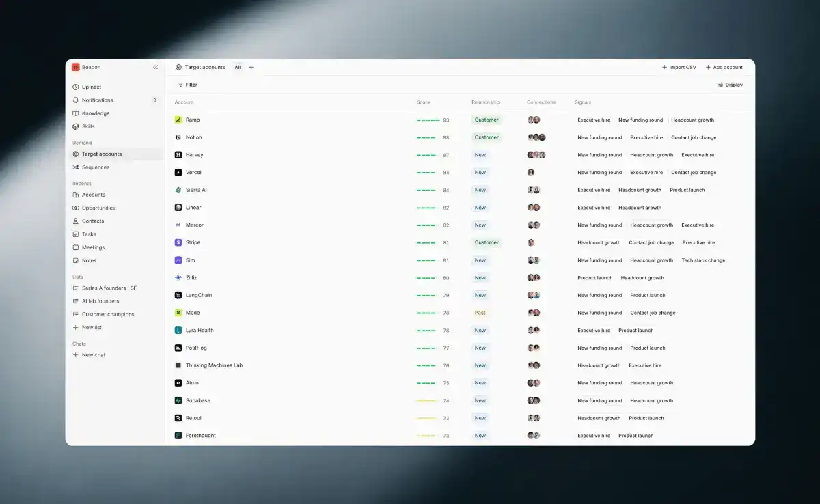
Task: Open the Display settings
Action: pyautogui.click(x=730, y=85)
